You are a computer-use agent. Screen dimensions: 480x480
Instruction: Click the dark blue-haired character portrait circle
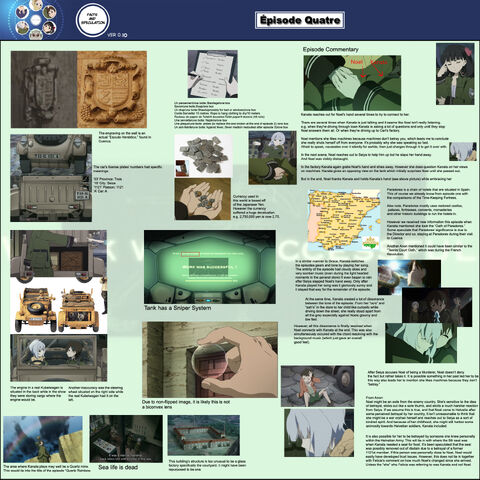[22, 12]
